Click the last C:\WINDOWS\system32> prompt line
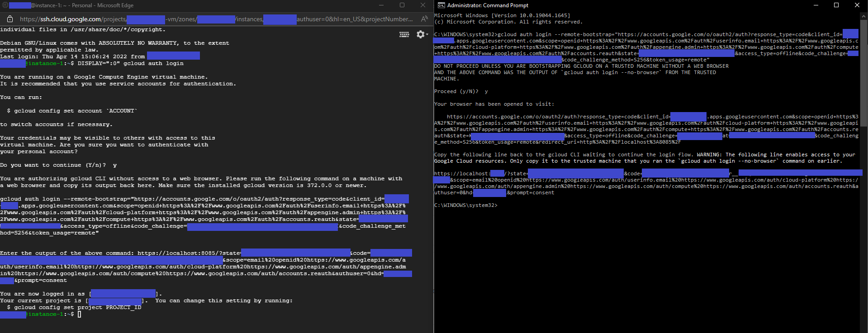 465,206
